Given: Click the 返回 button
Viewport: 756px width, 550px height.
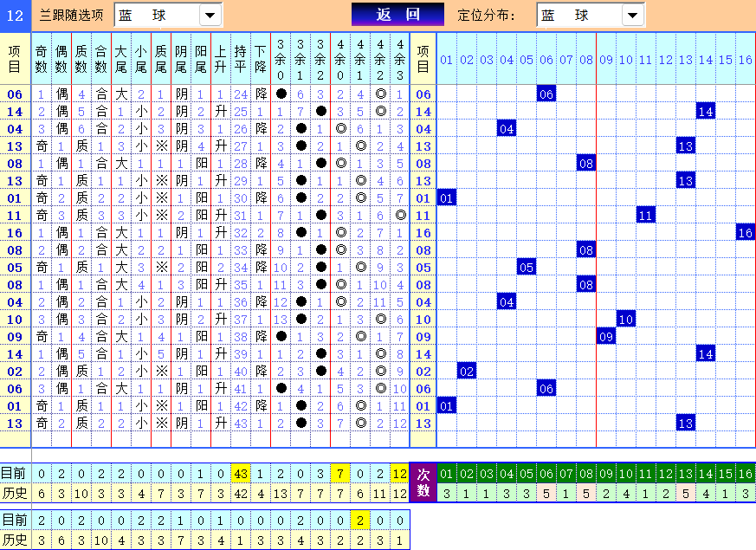Looking at the screenshot, I should pos(397,15).
